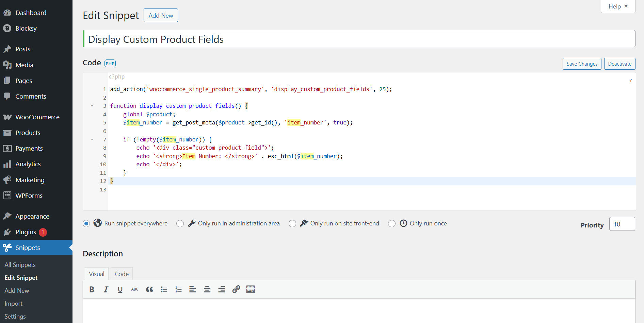
Task: Click "echo '</div>';" on line 10
Action: coord(159,164)
